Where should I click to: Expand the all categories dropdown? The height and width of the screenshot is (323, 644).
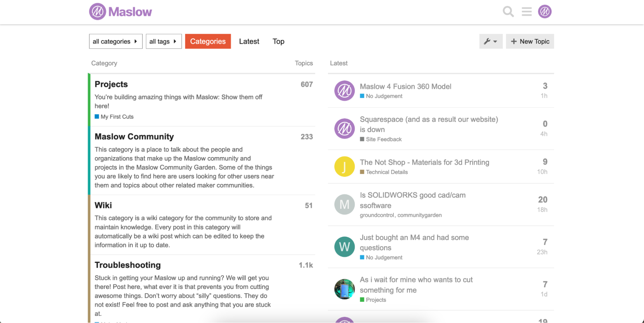click(x=115, y=42)
